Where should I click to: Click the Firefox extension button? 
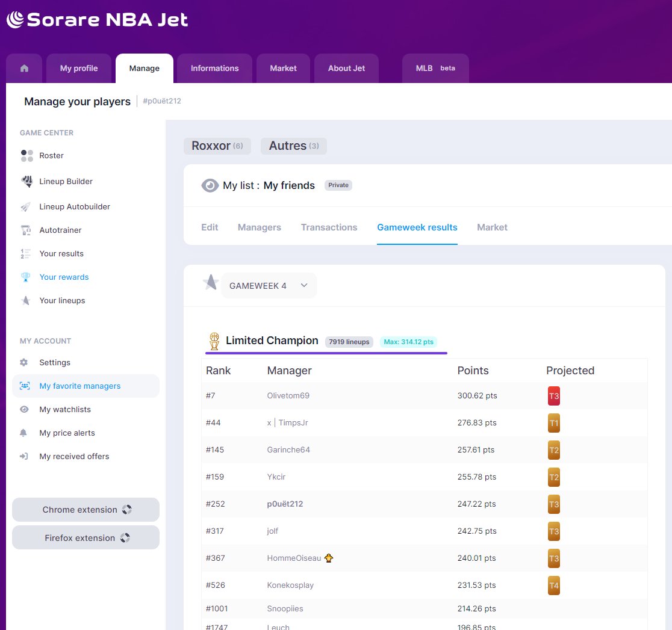(86, 538)
